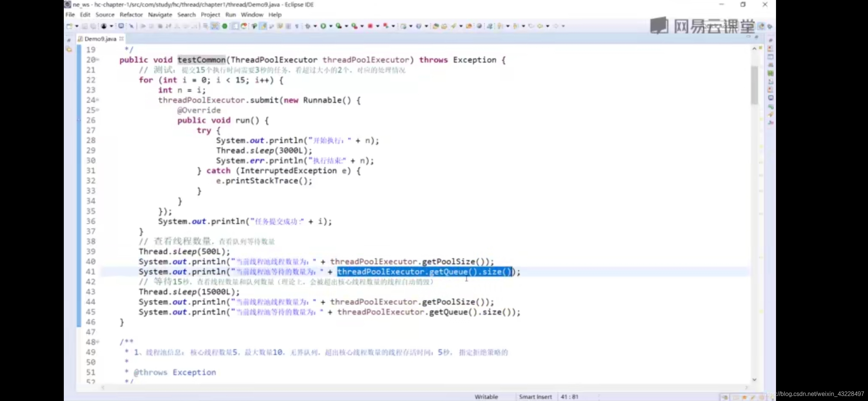Click the Last Edit Location icon
The width and height of the screenshot is (868, 401).
(531, 26)
